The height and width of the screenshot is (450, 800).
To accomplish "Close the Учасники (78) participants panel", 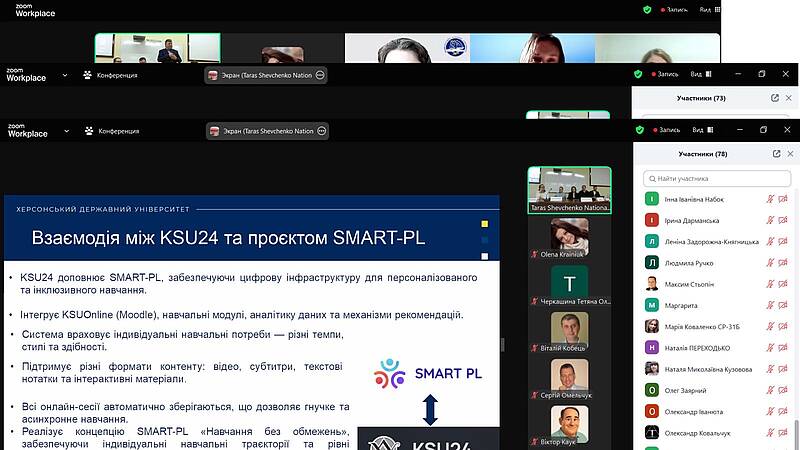I will 790,154.
